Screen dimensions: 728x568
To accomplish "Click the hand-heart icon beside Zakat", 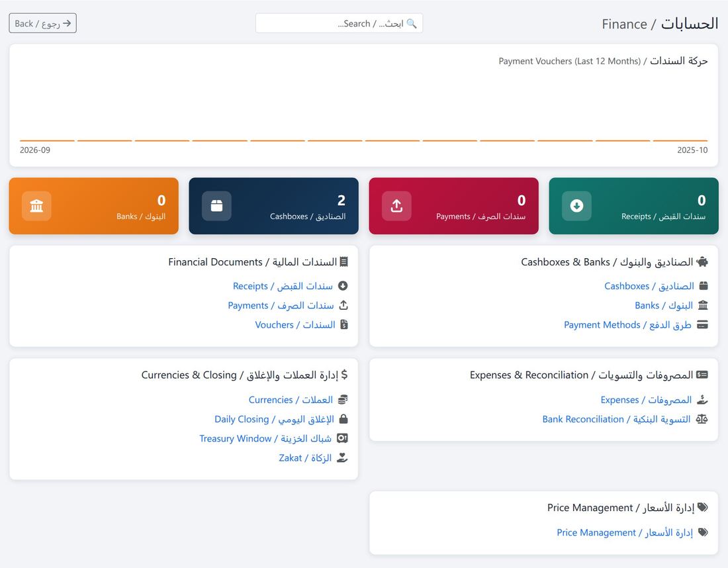I will coord(342,458).
